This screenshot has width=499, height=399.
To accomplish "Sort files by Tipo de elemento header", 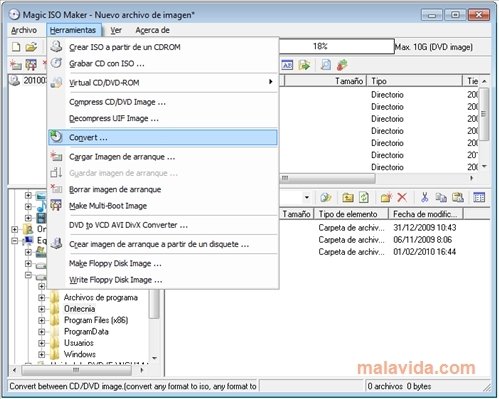I will [x=351, y=214].
